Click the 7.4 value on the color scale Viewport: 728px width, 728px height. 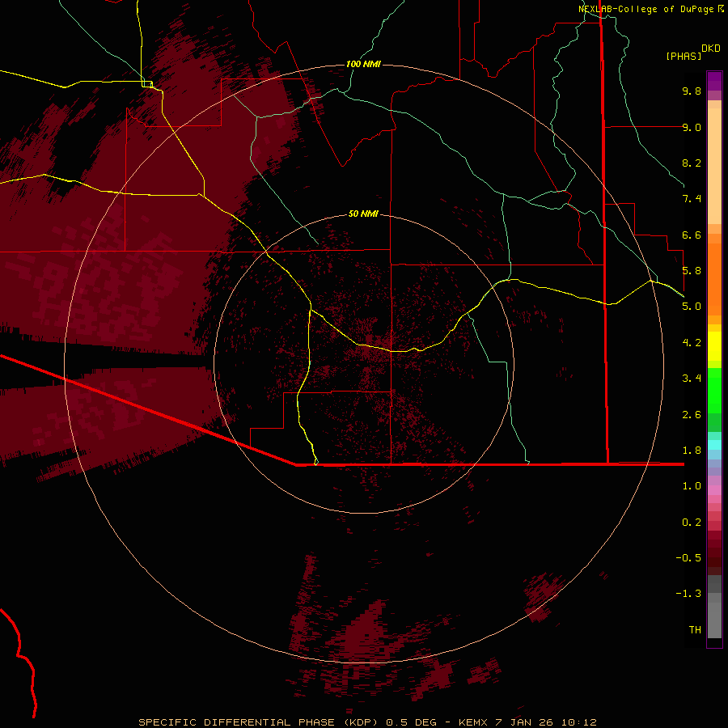coord(692,199)
